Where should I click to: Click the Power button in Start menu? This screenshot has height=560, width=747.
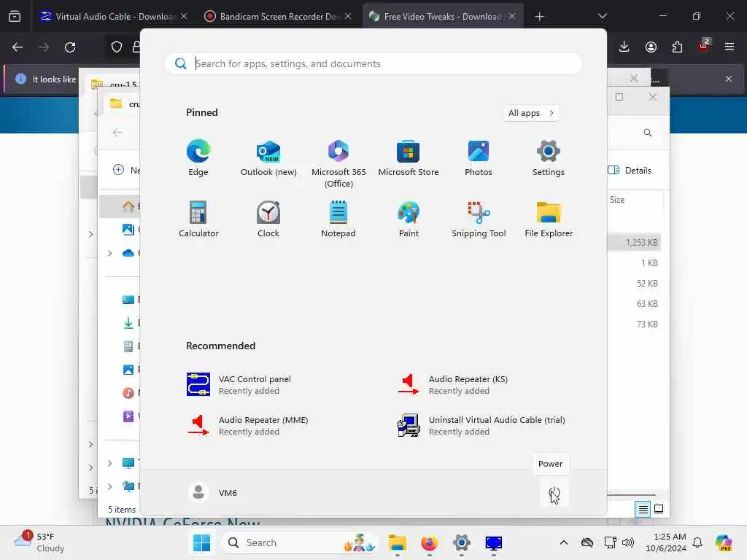tap(554, 492)
